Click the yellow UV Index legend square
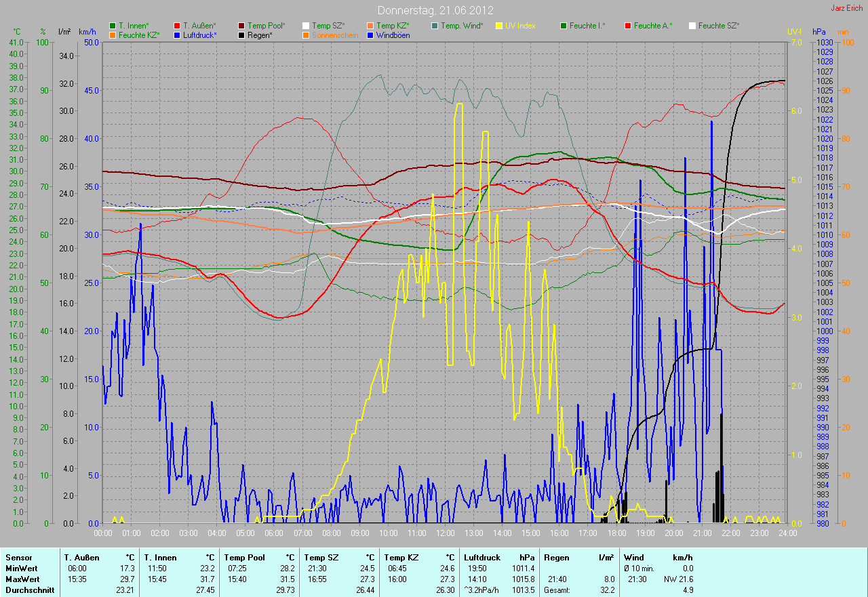Image resolution: width=868 pixels, height=597 pixels. (499, 26)
